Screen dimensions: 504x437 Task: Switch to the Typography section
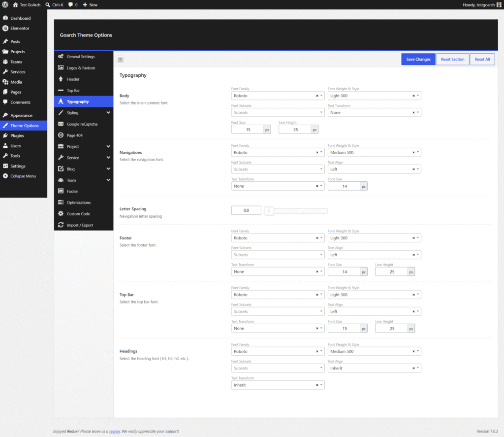pyautogui.click(x=84, y=101)
